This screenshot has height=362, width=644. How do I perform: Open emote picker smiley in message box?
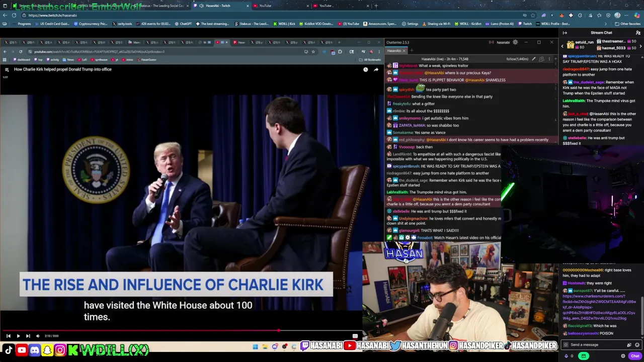coord(637,345)
